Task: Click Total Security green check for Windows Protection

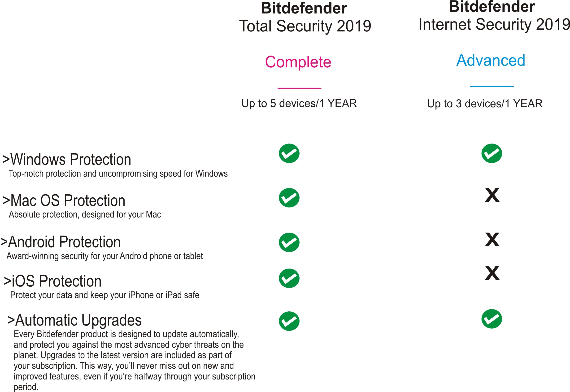Action: [289, 153]
